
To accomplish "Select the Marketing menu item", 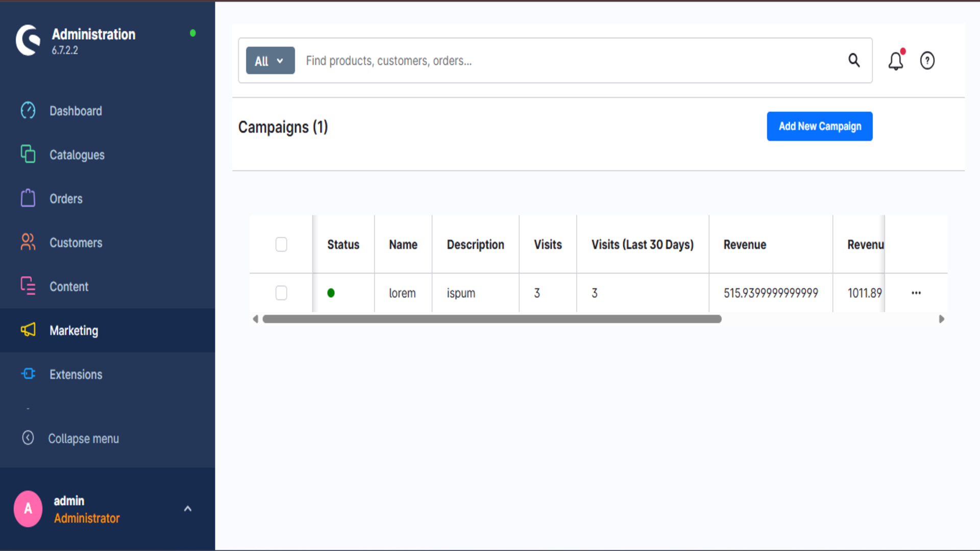I will coord(73,331).
